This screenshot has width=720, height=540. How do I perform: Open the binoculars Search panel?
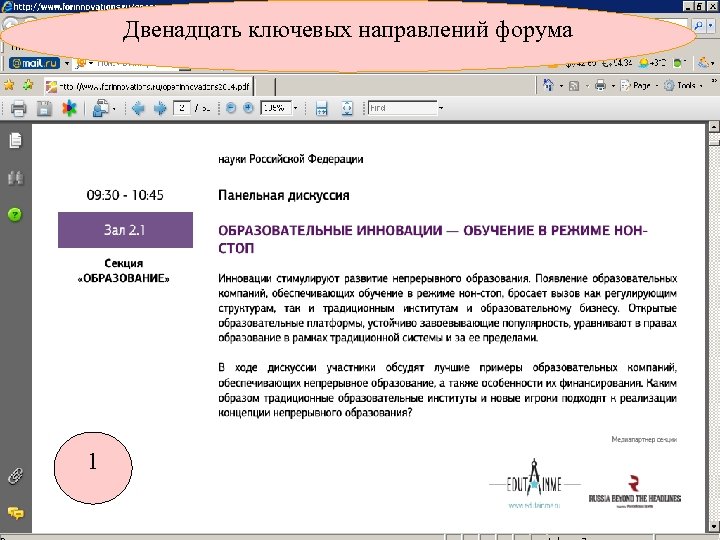(x=15, y=177)
